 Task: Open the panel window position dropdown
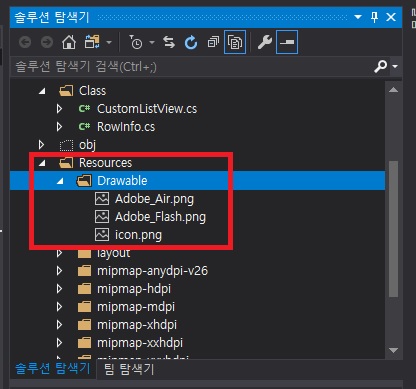tap(358, 17)
